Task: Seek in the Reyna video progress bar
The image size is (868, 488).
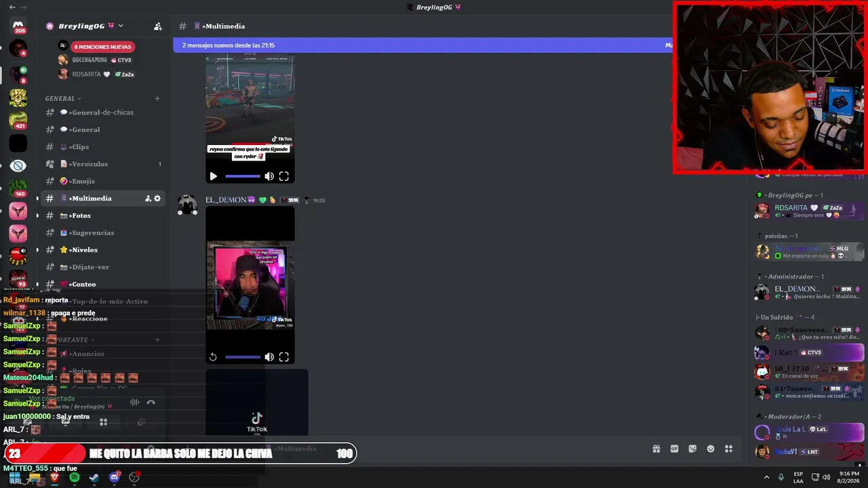Action: coord(243,176)
